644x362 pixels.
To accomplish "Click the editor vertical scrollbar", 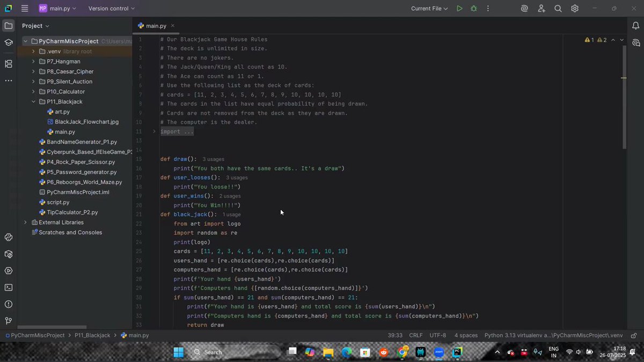I will (x=624, y=97).
